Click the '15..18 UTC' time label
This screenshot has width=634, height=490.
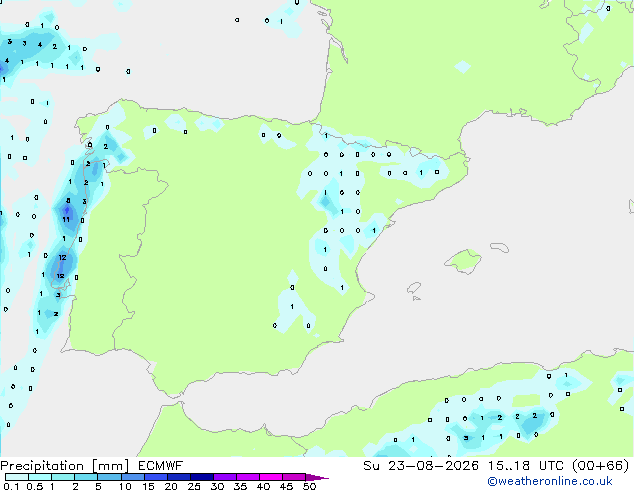(x=526, y=466)
